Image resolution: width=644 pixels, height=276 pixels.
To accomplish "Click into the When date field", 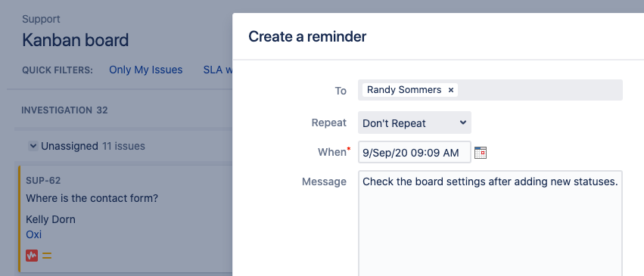I will (415, 153).
